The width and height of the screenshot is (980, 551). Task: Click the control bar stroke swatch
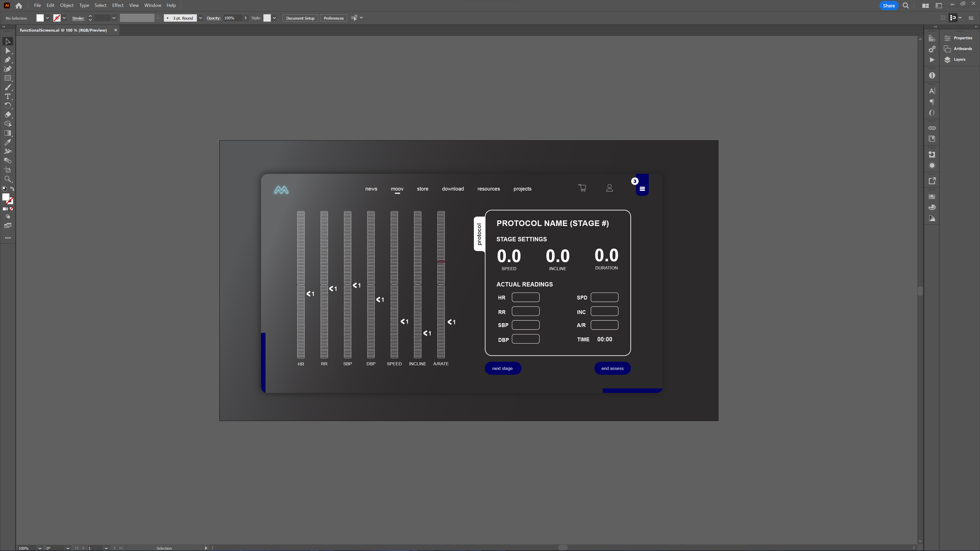tap(57, 18)
